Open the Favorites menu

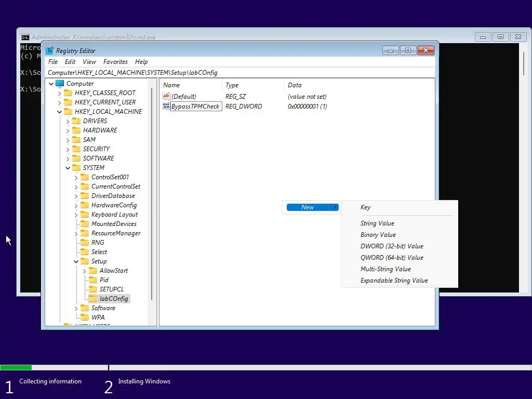pos(115,62)
